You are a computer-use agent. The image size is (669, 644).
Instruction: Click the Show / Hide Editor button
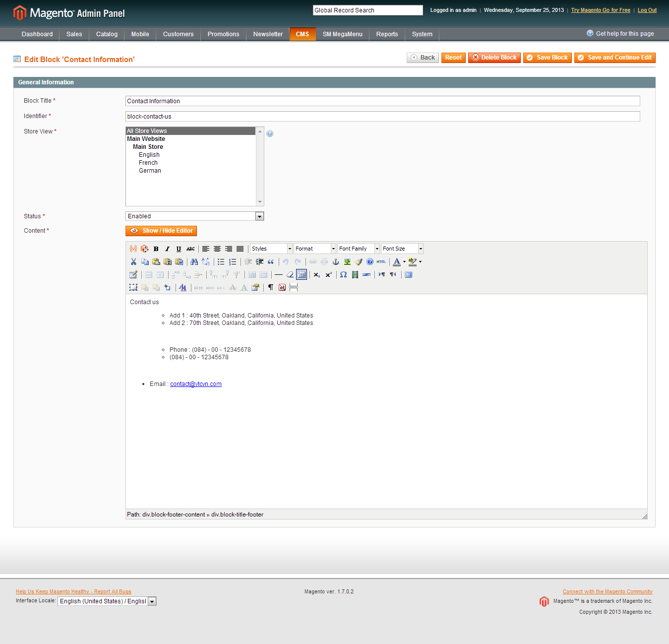(161, 231)
